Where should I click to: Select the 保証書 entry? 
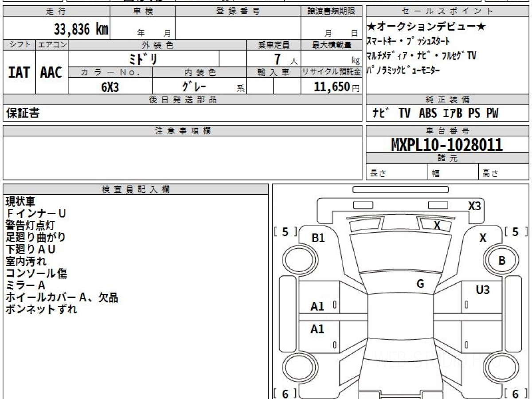tap(23, 113)
